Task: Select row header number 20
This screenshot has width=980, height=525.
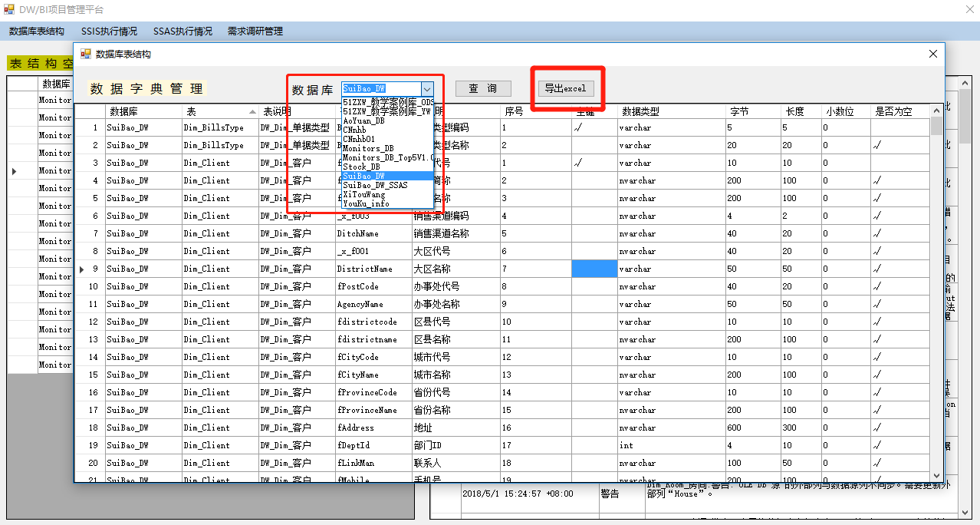Action: (x=90, y=463)
